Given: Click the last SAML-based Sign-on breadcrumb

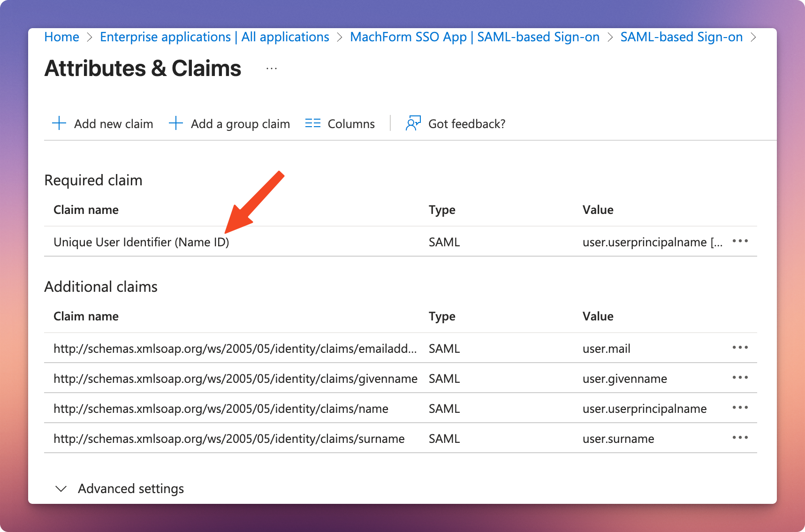Looking at the screenshot, I should click(681, 37).
